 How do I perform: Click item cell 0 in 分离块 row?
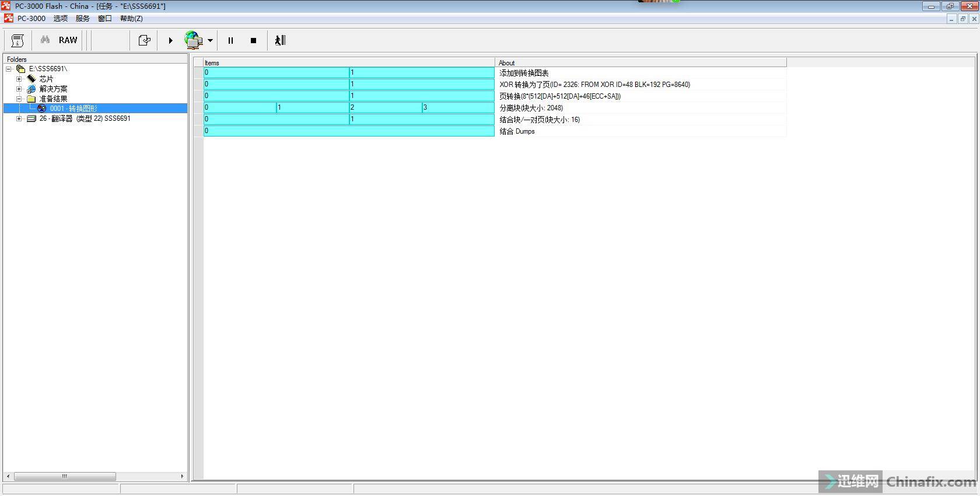tap(240, 107)
